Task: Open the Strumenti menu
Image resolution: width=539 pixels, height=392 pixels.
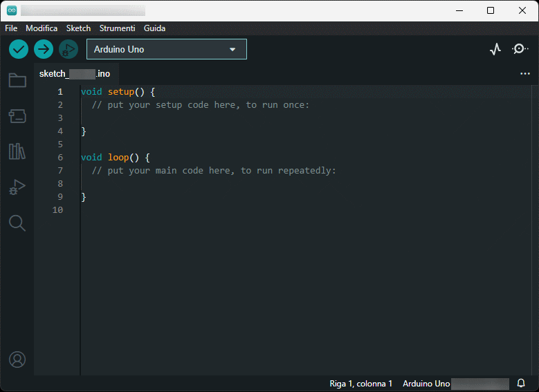Action: [x=117, y=28]
